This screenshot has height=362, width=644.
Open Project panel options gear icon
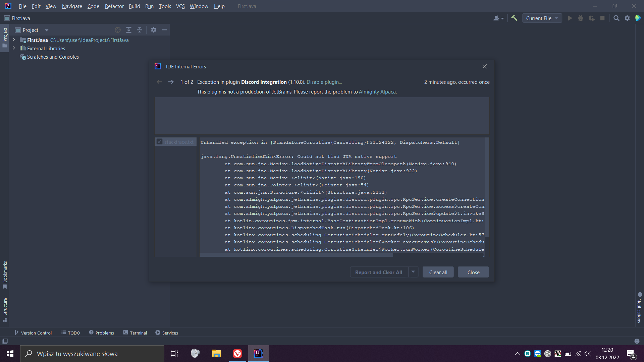(x=153, y=30)
